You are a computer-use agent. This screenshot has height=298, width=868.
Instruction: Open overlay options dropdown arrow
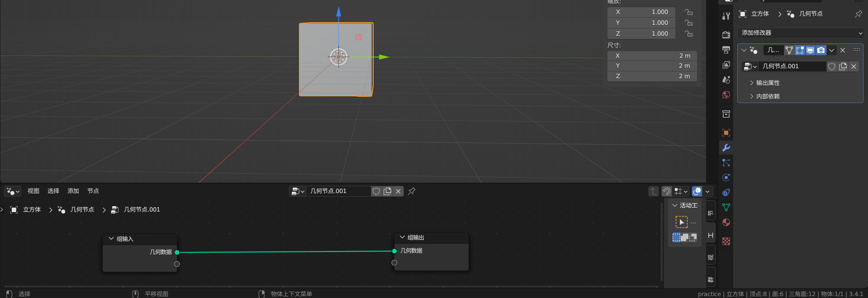click(707, 191)
